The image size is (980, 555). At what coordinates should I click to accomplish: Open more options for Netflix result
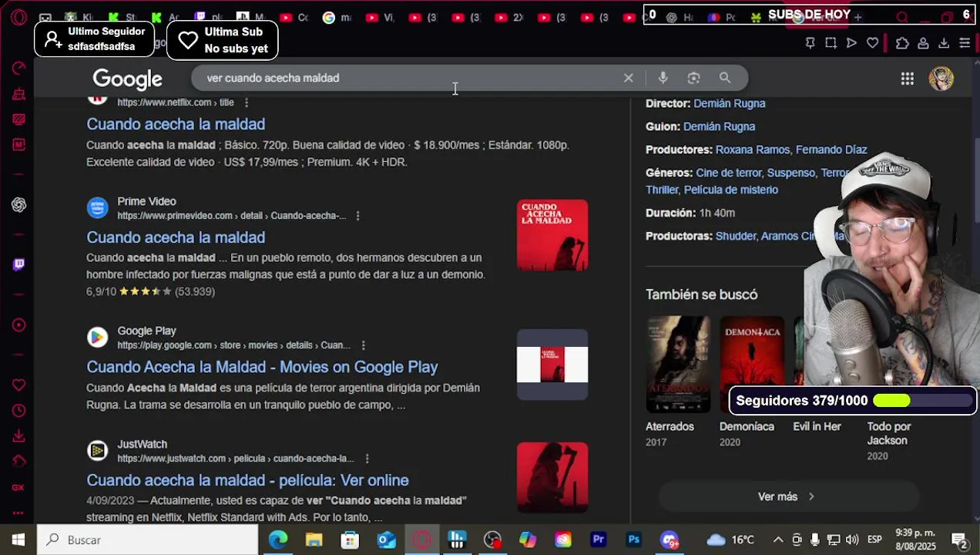point(247,103)
